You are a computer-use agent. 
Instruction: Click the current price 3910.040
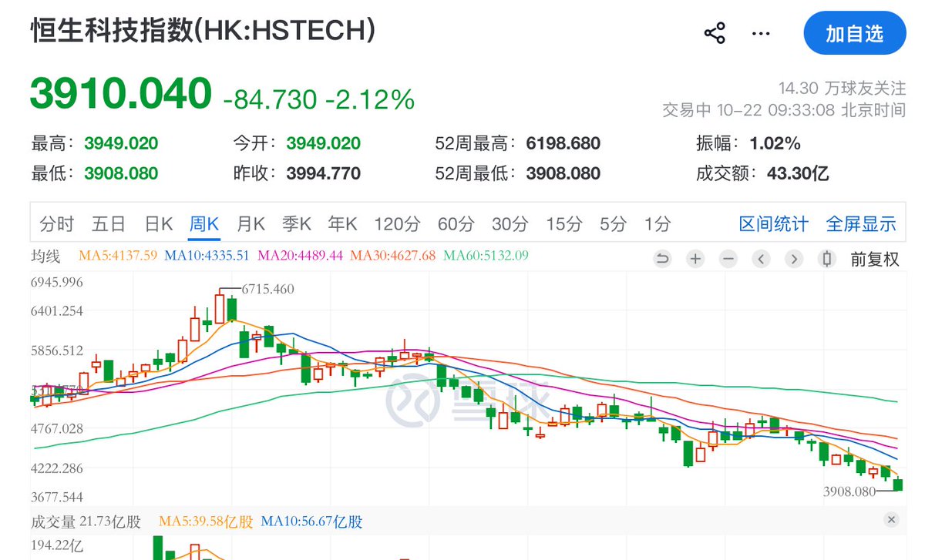click(120, 93)
